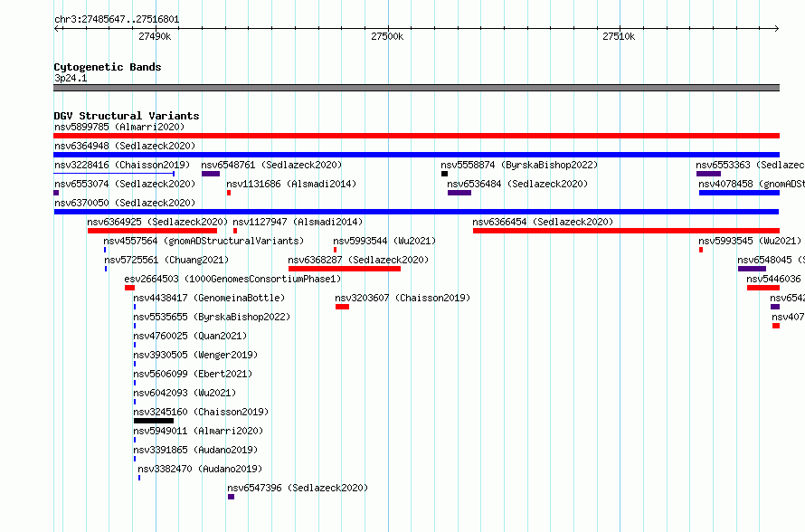
Task: Open variant nsv6364948 (Sedlazeck2020) label
Action: tap(125, 146)
